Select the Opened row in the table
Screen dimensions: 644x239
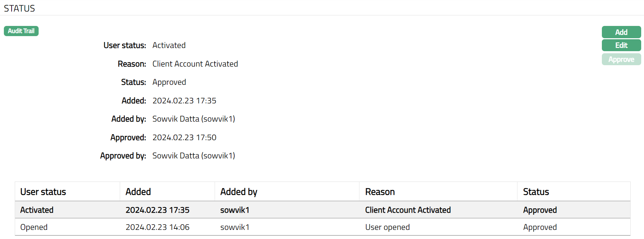click(34, 227)
